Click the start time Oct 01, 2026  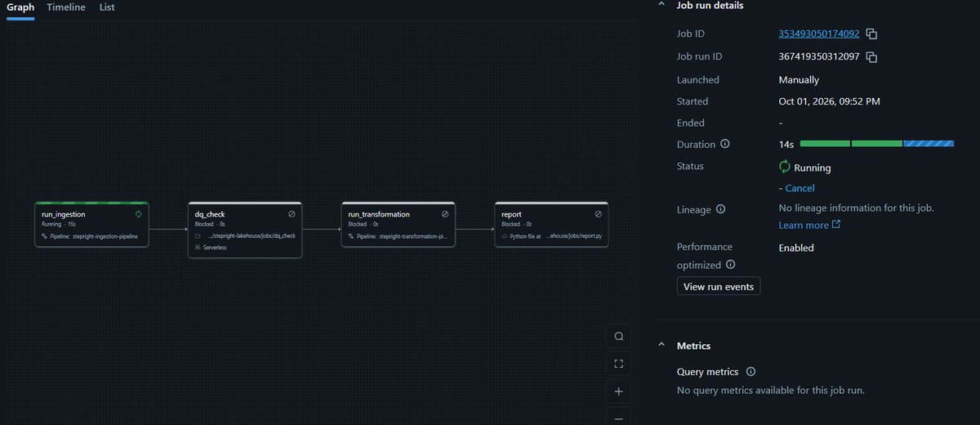pos(829,101)
